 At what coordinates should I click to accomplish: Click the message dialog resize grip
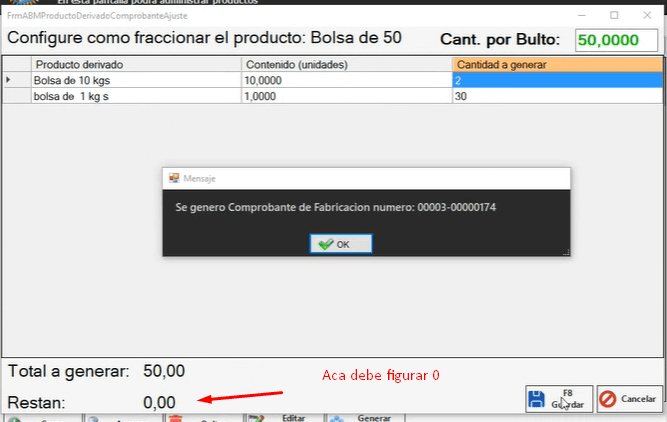coord(565,252)
